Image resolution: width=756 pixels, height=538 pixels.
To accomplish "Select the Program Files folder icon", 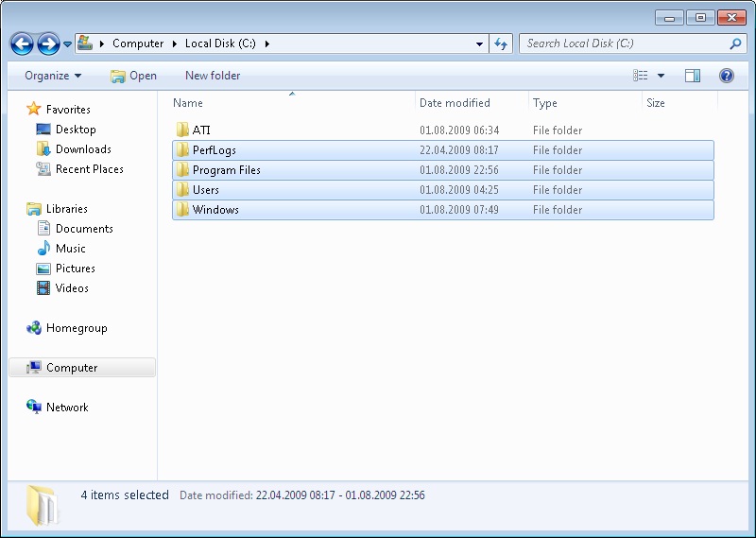I will click(182, 169).
